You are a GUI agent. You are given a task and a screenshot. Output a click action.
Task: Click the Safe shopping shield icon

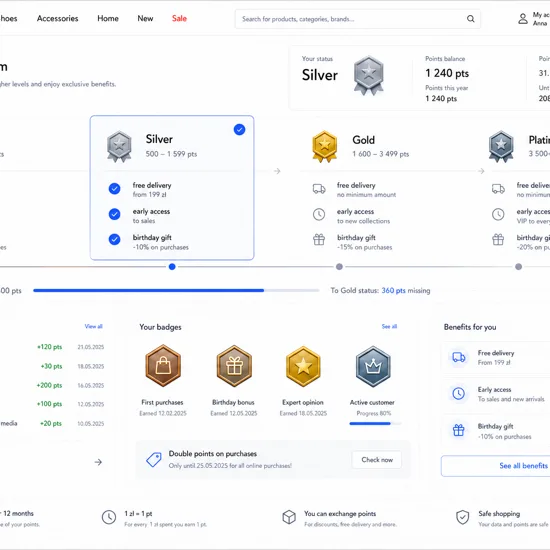pos(463,517)
